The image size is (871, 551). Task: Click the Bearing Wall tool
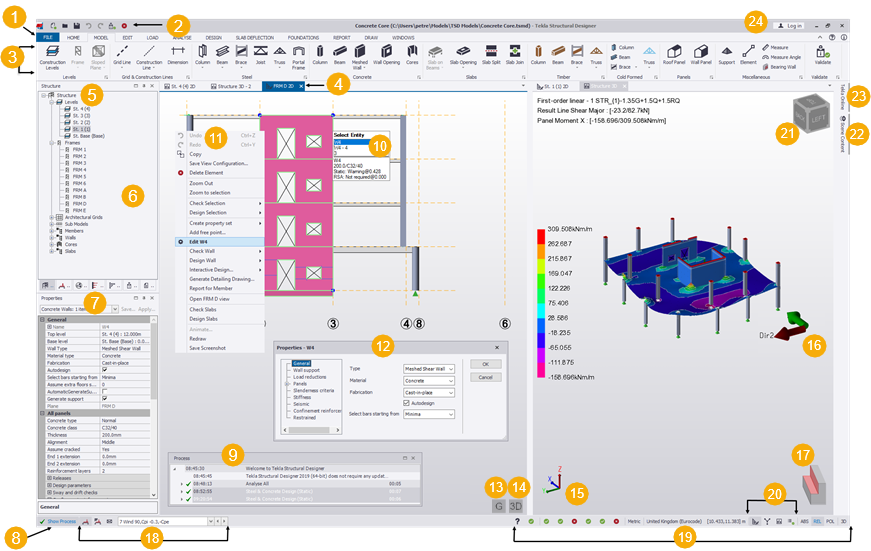click(x=779, y=67)
